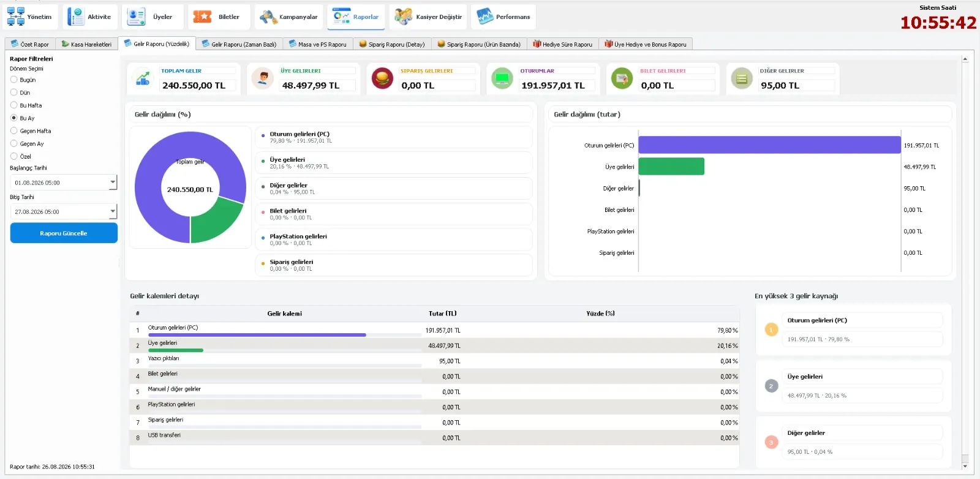The width and height of the screenshot is (980, 479).
Task: Click the green donut chart segment
Action: [216, 222]
